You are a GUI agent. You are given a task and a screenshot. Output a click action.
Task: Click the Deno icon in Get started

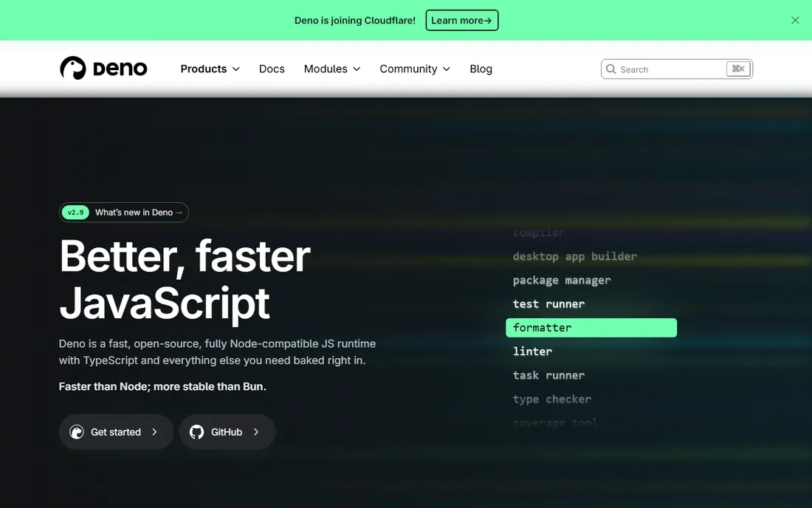pos(77,432)
